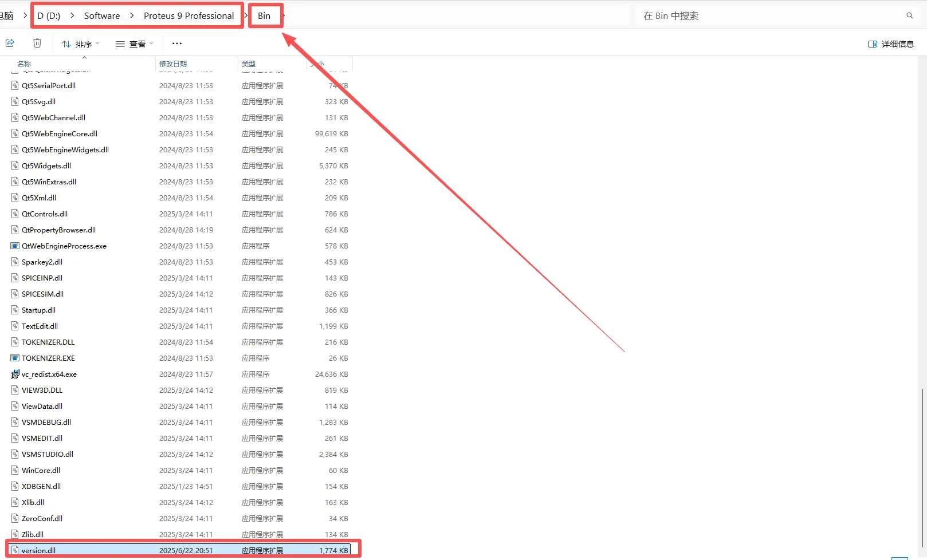
Task: Select the TOKENIZER.DLL file name
Action: pyautogui.click(x=48, y=342)
